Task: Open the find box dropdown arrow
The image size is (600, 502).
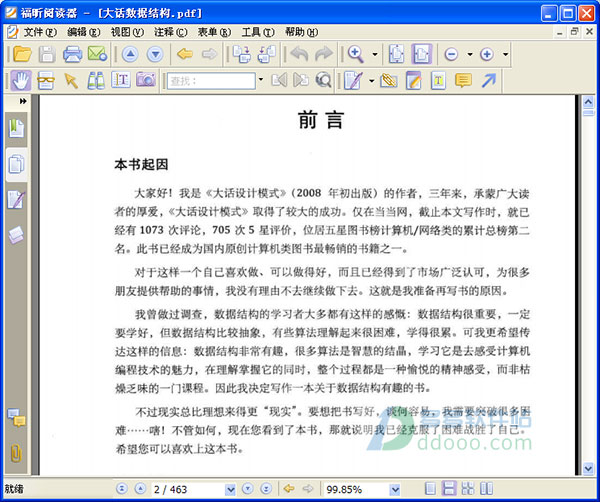Action: (x=261, y=80)
